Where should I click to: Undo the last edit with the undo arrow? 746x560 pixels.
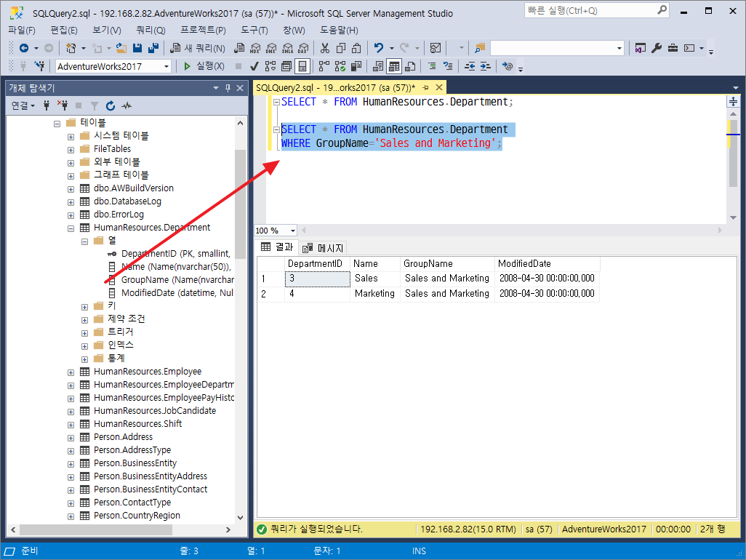(x=379, y=48)
